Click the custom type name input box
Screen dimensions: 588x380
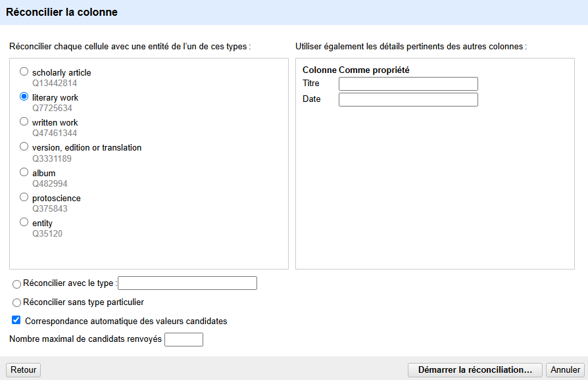tap(187, 283)
